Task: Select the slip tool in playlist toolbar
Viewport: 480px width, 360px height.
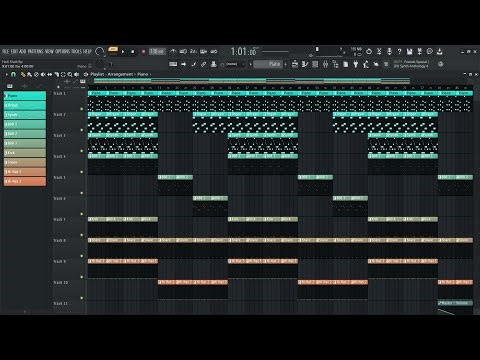Action: 50,74
